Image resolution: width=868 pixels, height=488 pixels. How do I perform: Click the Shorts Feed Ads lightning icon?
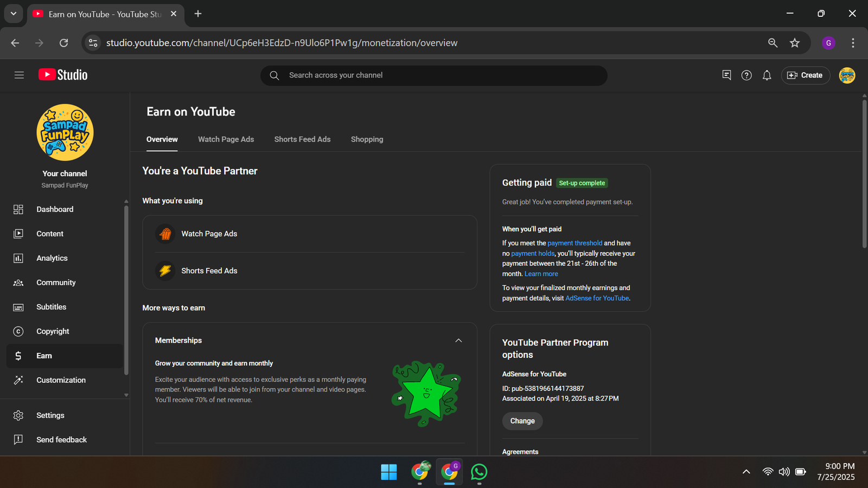click(165, 271)
